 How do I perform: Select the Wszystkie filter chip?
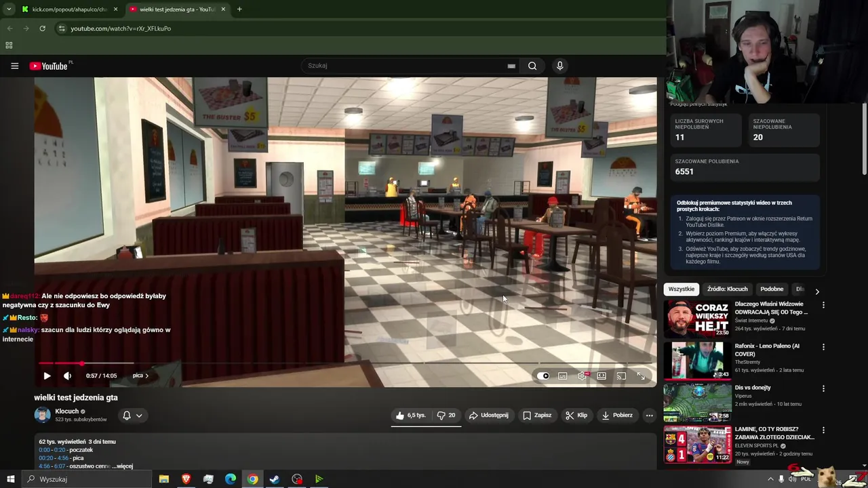pos(681,289)
